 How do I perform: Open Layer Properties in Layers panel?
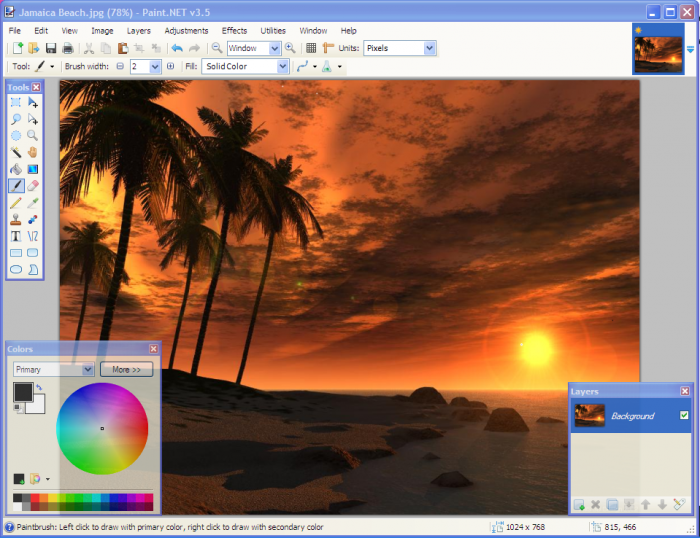[x=680, y=505]
